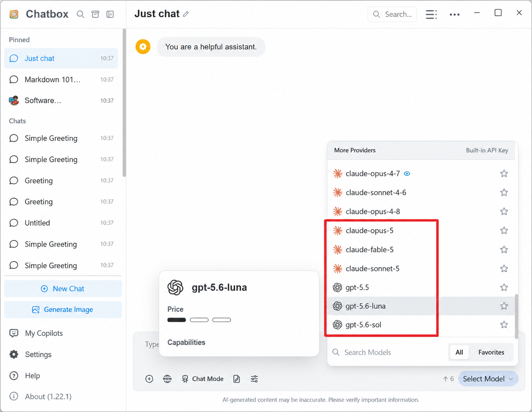Open the Markdown 101… pinned chat
The width and height of the screenshot is (532, 412).
pos(61,79)
